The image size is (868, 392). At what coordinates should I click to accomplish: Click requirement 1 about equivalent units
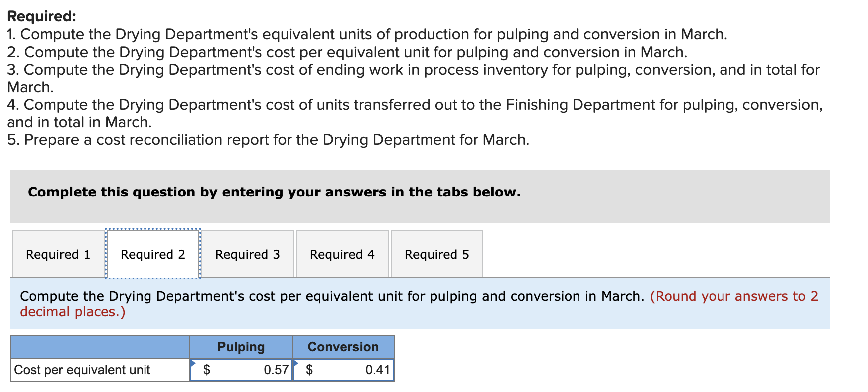pyautogui.click(x=367, y=34)
